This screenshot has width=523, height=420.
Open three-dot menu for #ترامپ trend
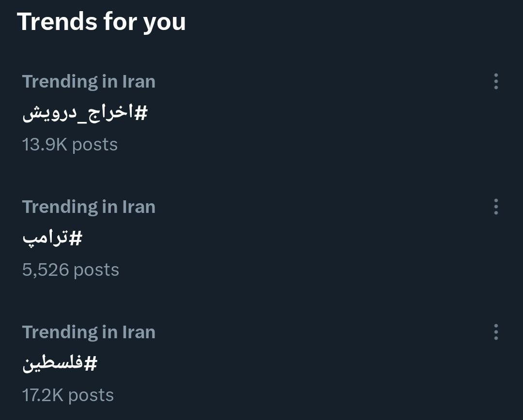(496, 207)
